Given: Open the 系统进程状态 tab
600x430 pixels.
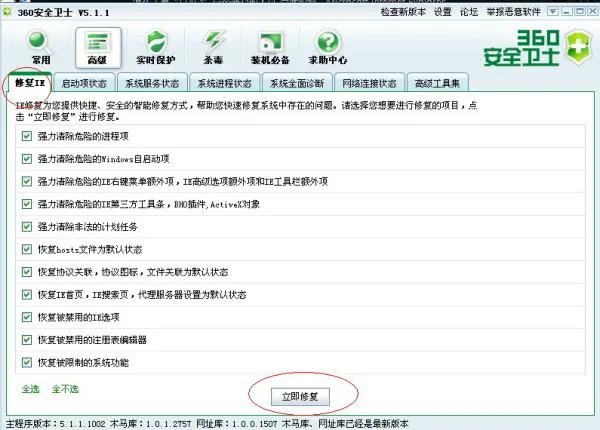Looking at the screenshot, I should coord(226,83).
